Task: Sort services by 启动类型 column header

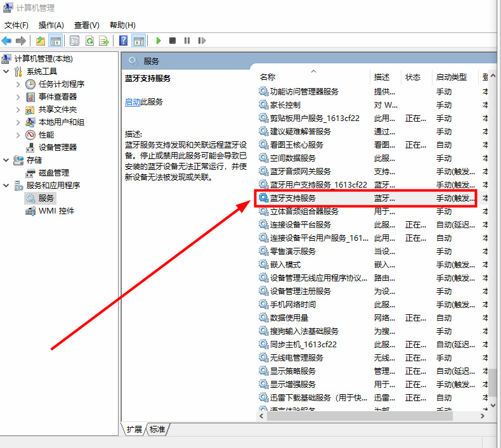Action: 452,77
